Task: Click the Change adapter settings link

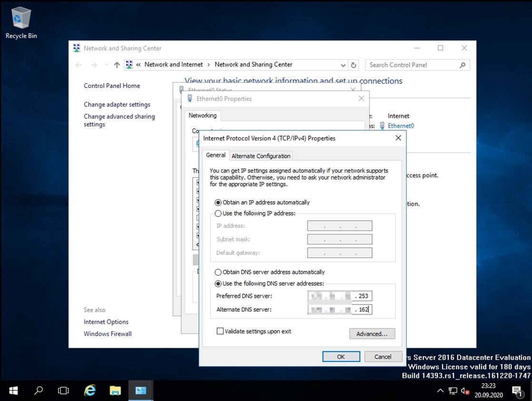Action: coord(117,105)
